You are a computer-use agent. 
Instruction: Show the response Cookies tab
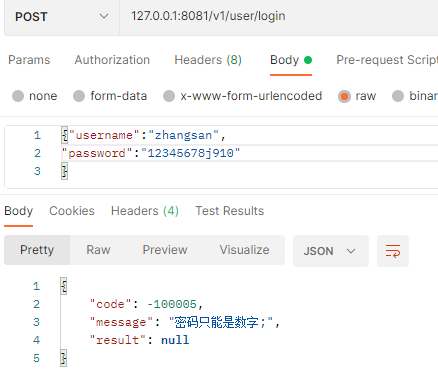pyautogui.click(x=72, y=211)
